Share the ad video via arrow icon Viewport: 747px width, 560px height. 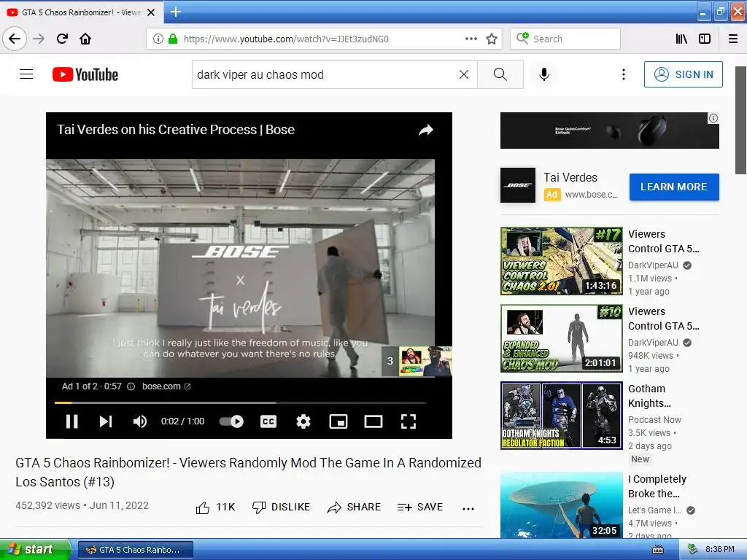(x=426, y=130)
